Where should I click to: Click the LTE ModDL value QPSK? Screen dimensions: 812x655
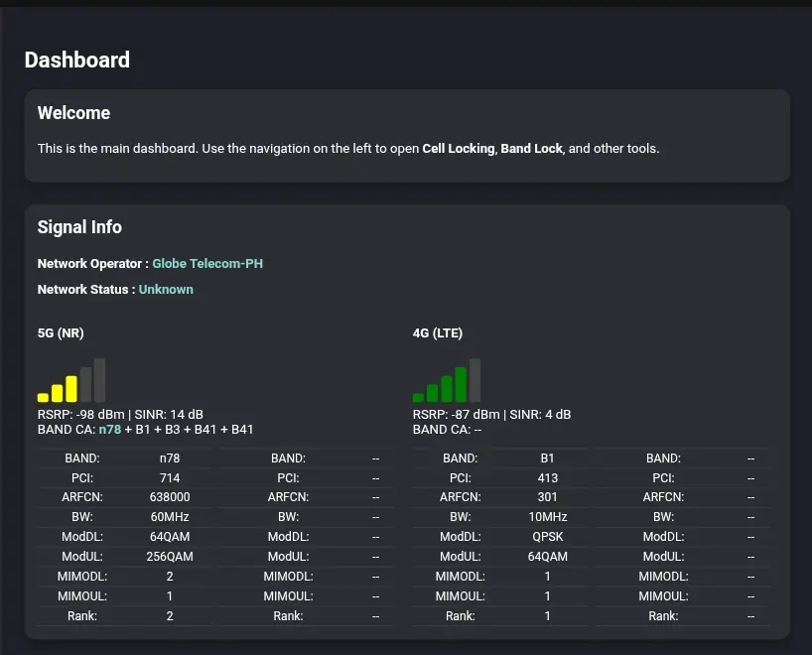pyautogui.click(x=547, y=537)
